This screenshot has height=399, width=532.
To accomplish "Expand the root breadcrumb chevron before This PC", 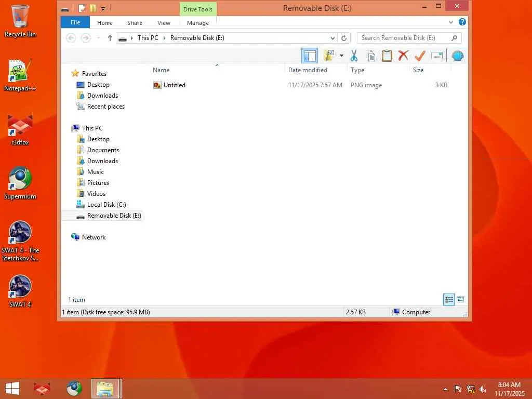I will (131, 38).
